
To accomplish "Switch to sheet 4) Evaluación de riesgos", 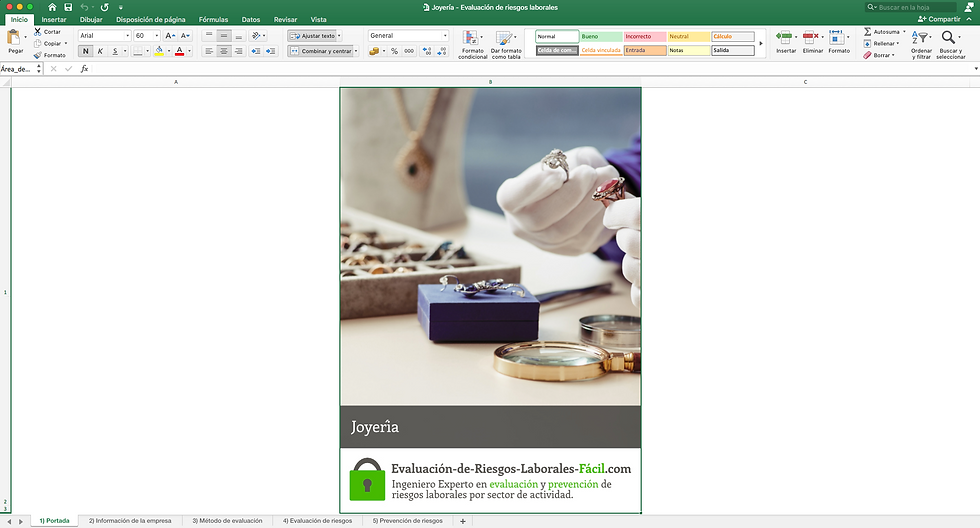I will (318, 521).
